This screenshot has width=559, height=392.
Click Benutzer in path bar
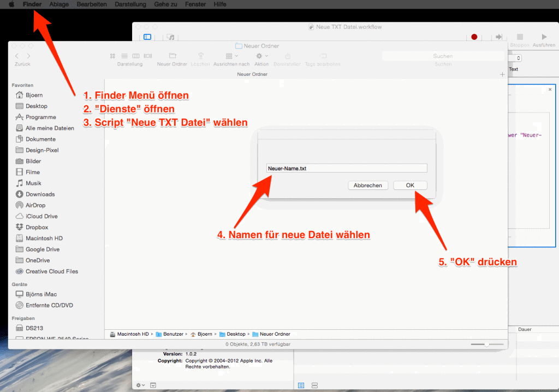click(x=169, y=334)
